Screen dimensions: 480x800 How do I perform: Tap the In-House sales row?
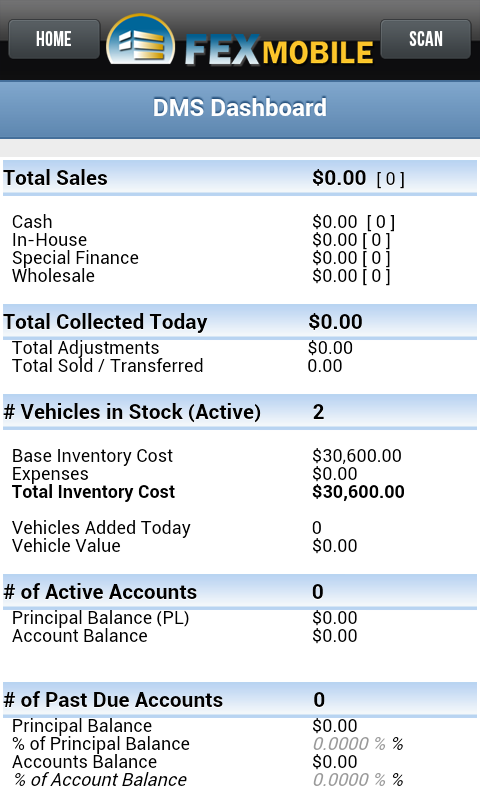(240, 240)
